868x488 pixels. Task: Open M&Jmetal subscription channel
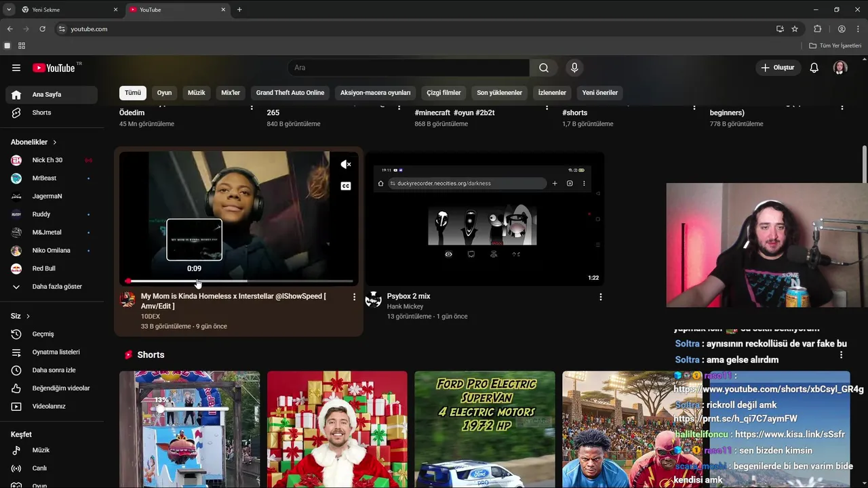pos(52,232)
